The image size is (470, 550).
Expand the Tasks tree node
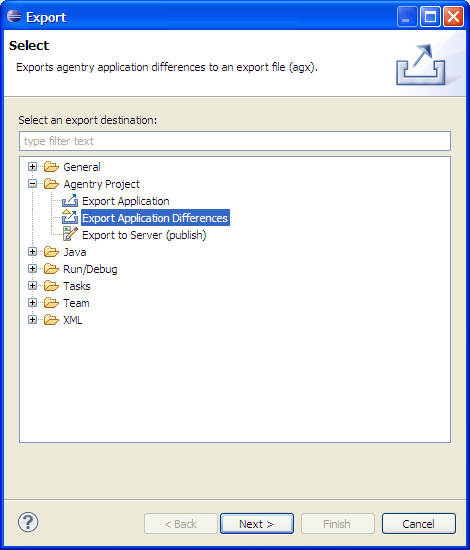point(32,286)
